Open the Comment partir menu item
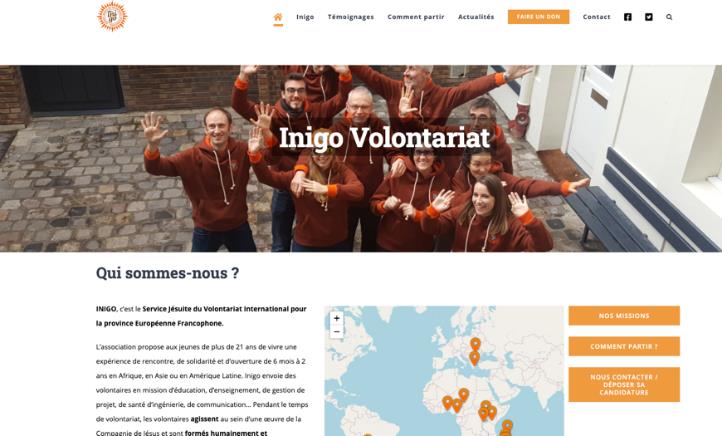This screenshot has width=722, height=436. (416, 17)
